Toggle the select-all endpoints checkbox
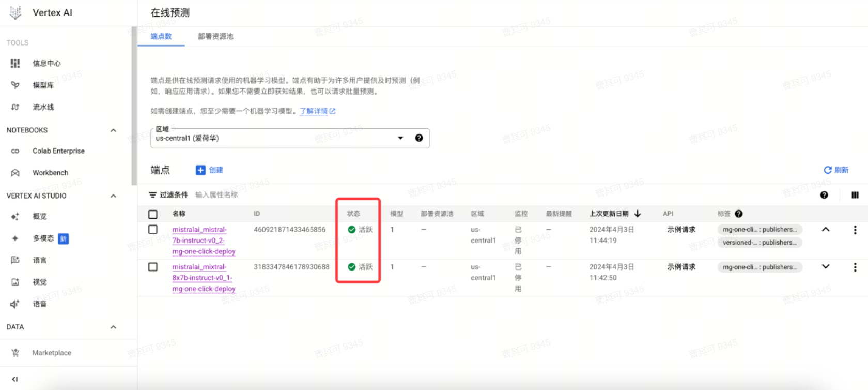868x390 pixels. (x=153, y=214)
